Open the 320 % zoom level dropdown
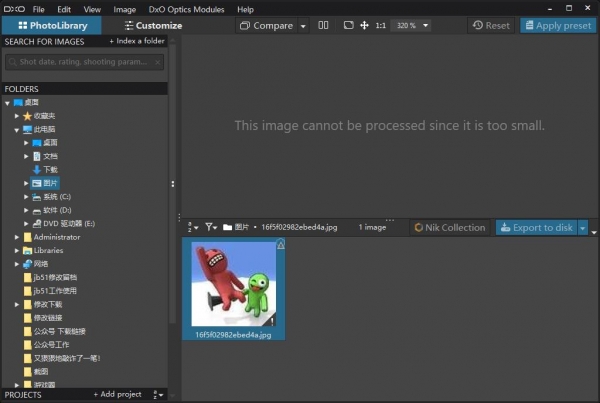Screen dimensions: 600x403 [411, 26]
